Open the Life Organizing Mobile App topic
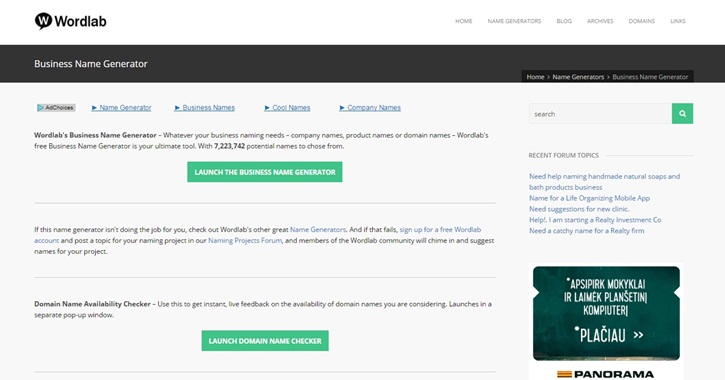725x380 pixels. 590,198
